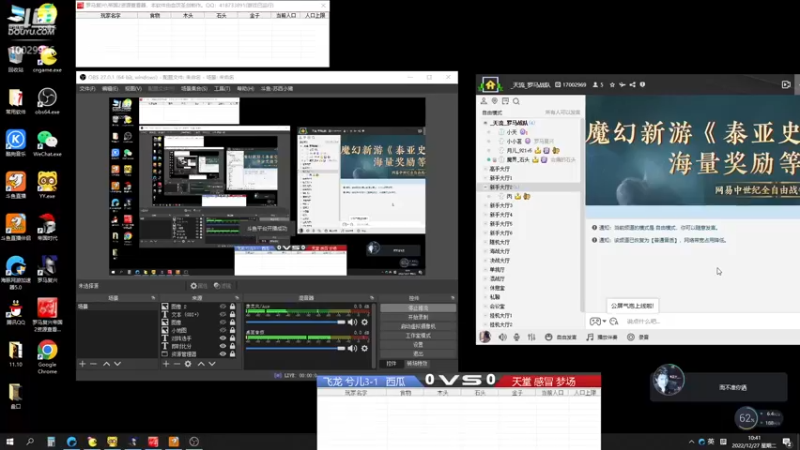Click the YY channel home icon
The image size is (800, 450).
[x=490, y=85]
